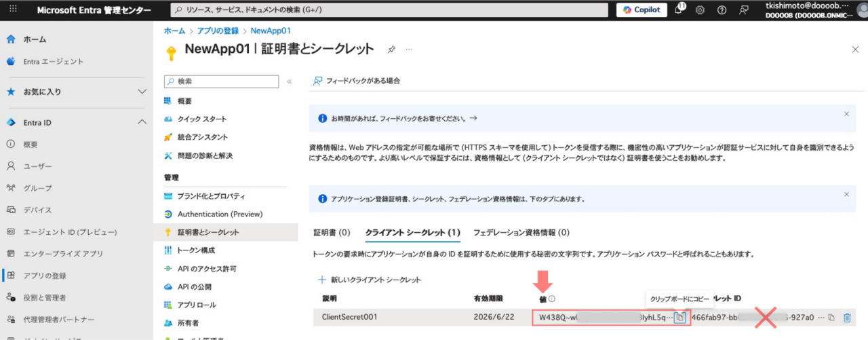868x340 pixels.
Task: Switch to the 証明書 (0) tab
Action: point(332,232)
